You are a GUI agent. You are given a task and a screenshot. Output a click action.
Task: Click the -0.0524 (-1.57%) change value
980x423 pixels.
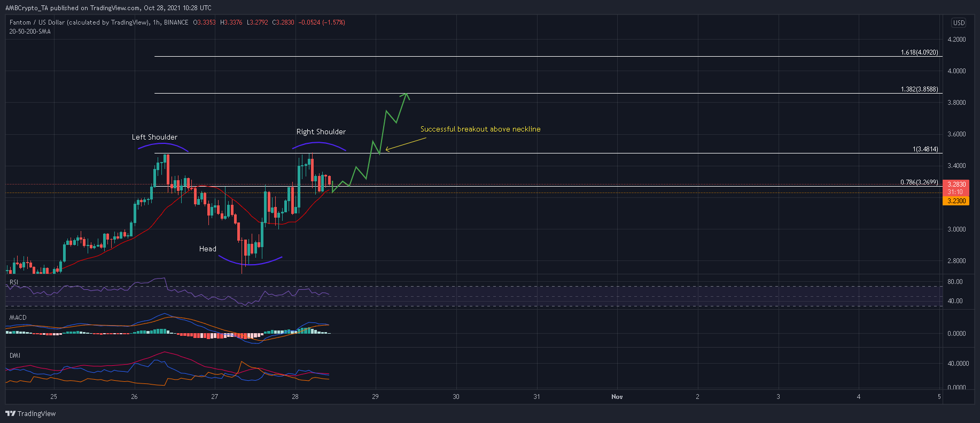pyautogui.click(x=322, y=22)
